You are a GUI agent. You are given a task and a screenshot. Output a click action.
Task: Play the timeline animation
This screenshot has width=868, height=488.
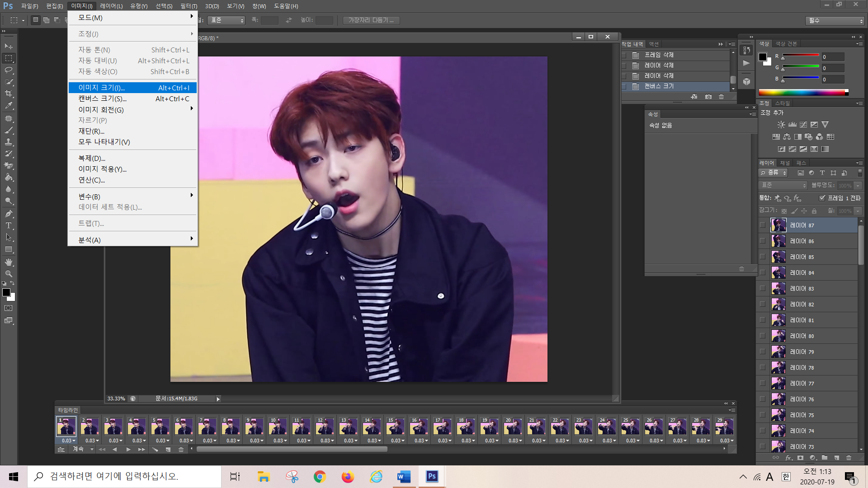coord(128,450)
